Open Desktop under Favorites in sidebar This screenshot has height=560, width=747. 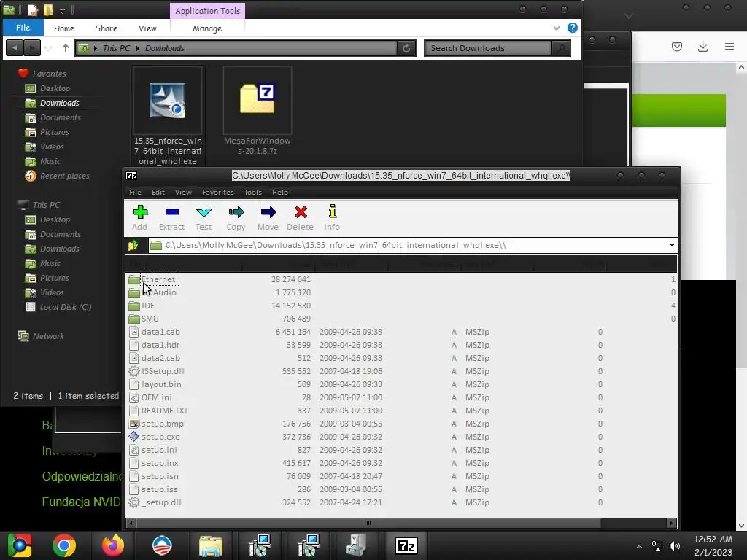point(55,88)
